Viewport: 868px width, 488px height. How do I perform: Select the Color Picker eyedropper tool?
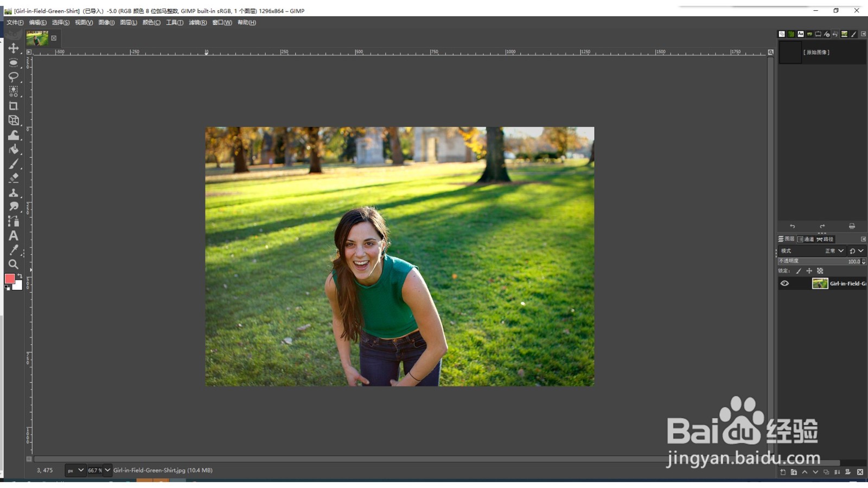point(14,250)
